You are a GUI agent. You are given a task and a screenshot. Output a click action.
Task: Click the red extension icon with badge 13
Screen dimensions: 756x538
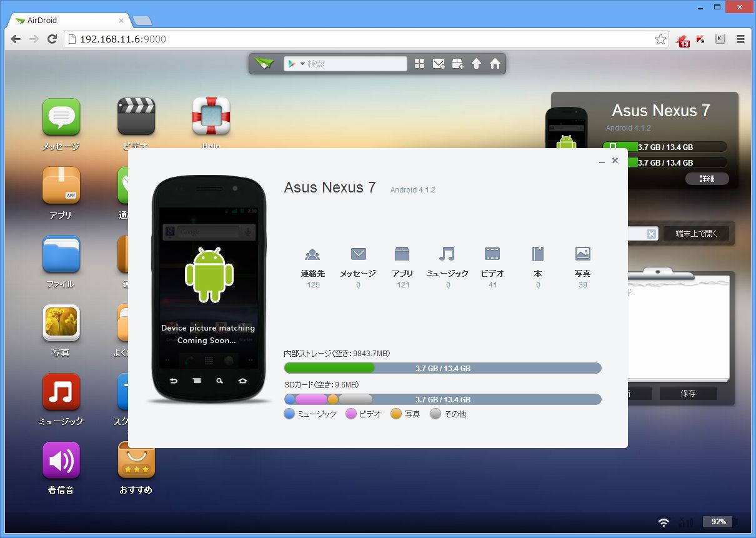[x=683, y=40]
